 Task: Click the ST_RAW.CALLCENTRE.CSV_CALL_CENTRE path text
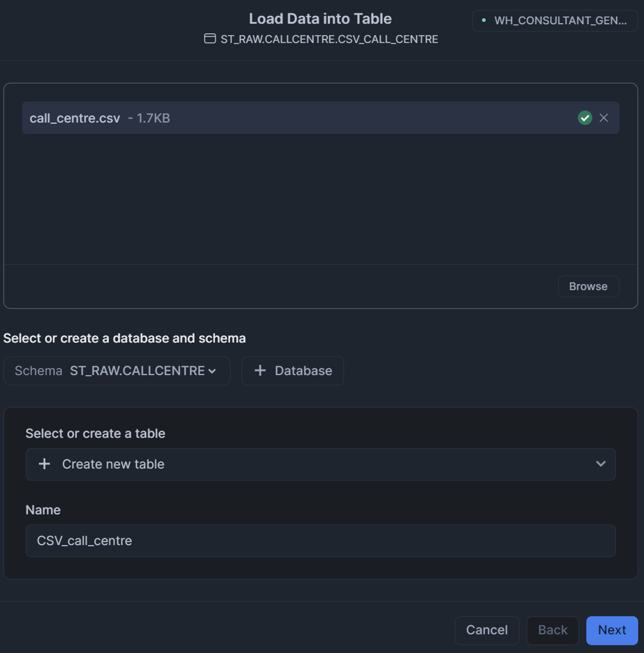point(329,39)
